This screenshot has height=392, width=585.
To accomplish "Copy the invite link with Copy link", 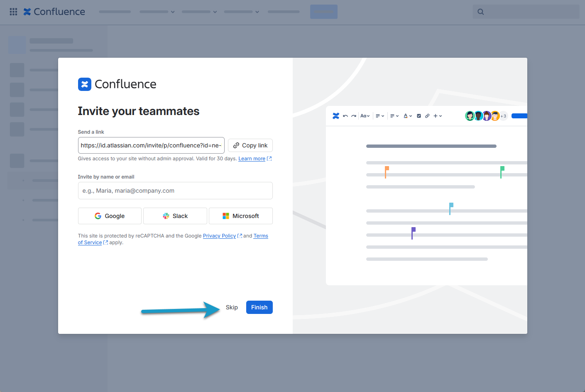I will coord(250,145).
